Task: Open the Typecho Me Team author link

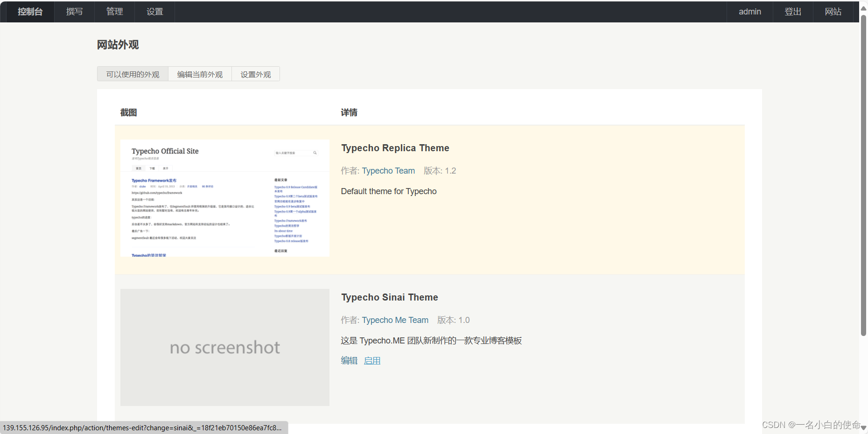Action: (395, 320)
